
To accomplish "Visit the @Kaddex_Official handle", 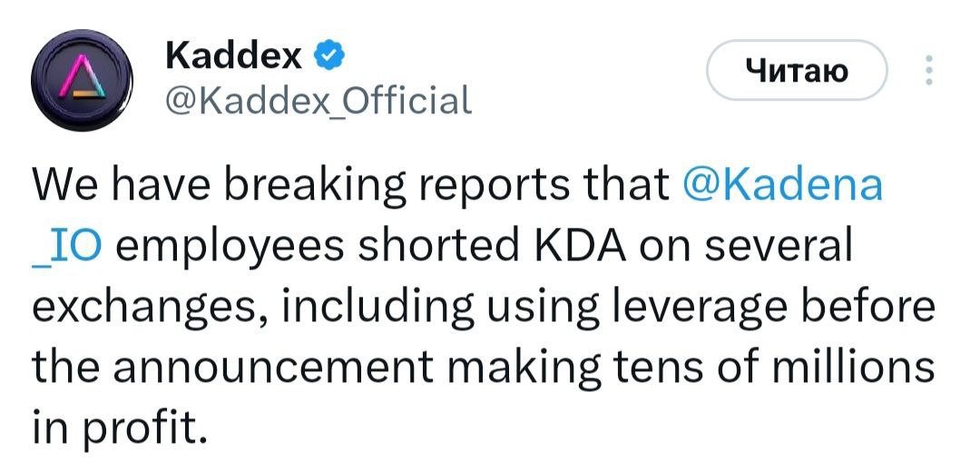I will pyautogui.click(x=317, y=98).
